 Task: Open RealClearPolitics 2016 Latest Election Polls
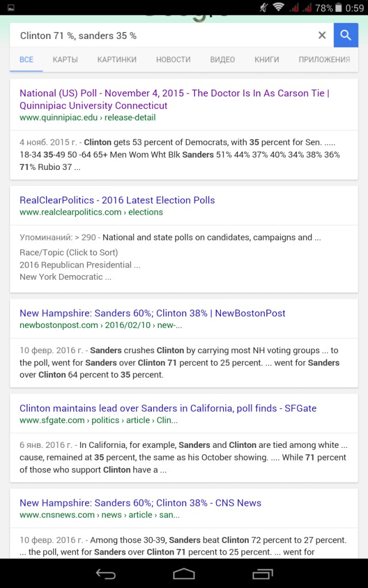point(117,200)
